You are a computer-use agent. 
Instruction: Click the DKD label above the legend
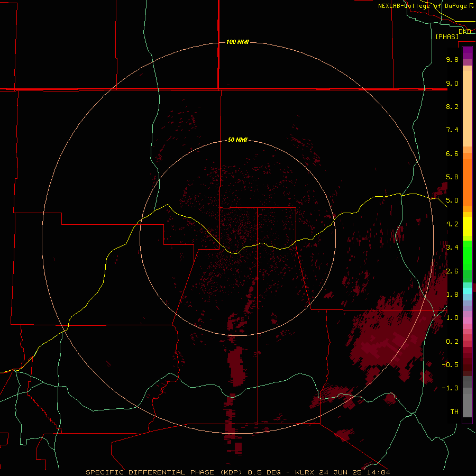tap(464, 32)
